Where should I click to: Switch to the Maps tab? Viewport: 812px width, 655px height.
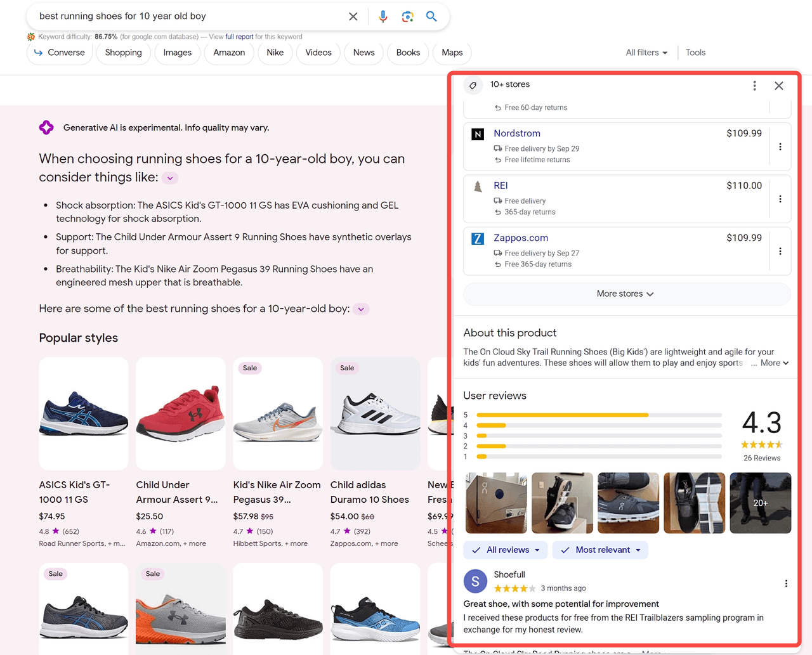[x=452, y=53]
